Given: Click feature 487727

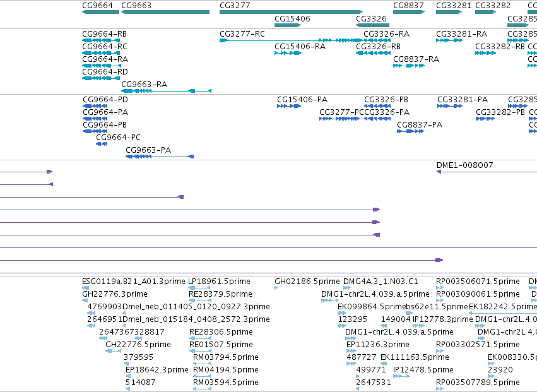Looking at the screenshot, I should [x=351, y=364].
